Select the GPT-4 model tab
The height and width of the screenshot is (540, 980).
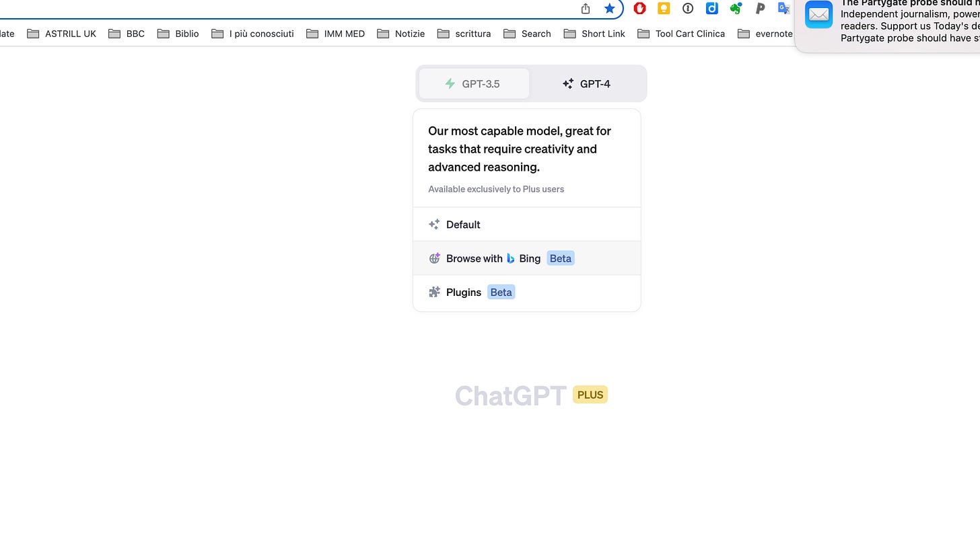586,83
